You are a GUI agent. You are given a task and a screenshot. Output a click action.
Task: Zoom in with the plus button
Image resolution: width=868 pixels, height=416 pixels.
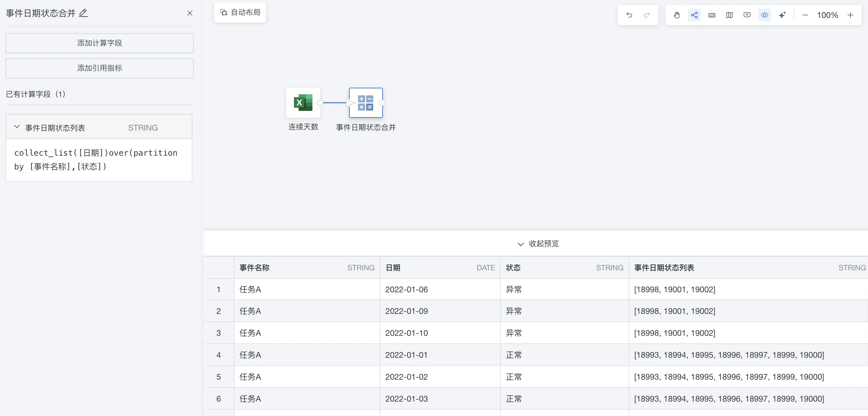click(850, 15)
